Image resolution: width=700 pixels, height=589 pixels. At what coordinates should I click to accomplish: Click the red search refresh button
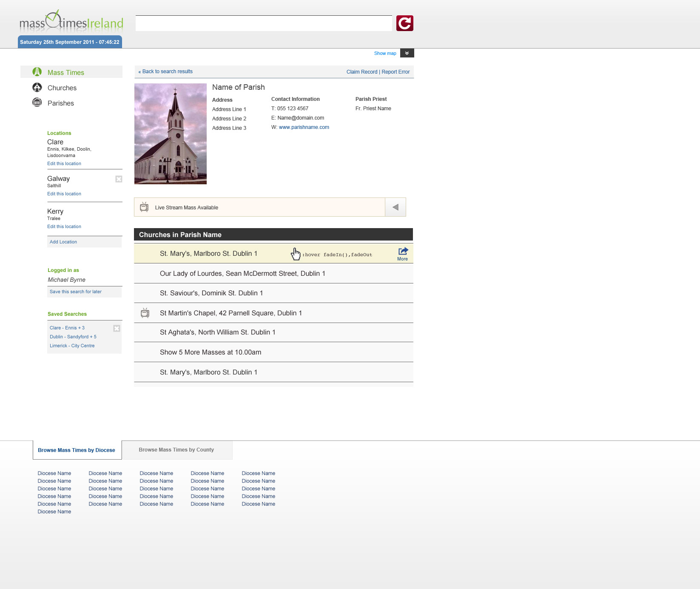[404, 23]
